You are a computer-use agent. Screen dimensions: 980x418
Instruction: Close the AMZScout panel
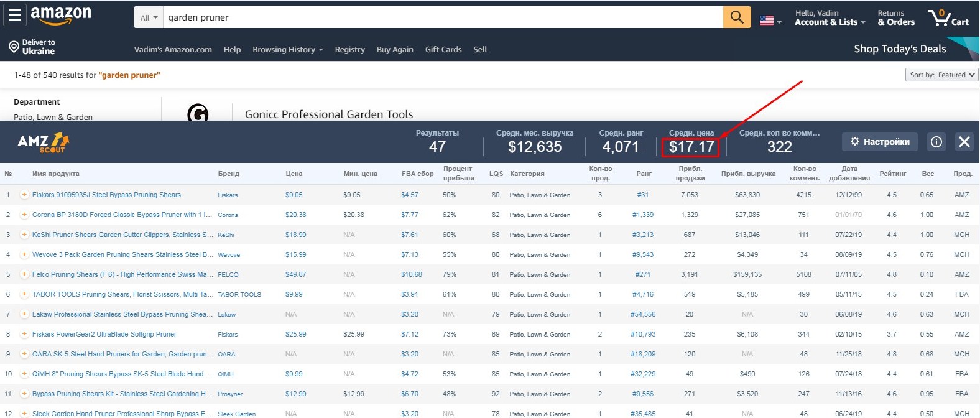click(x=964, y=142)
